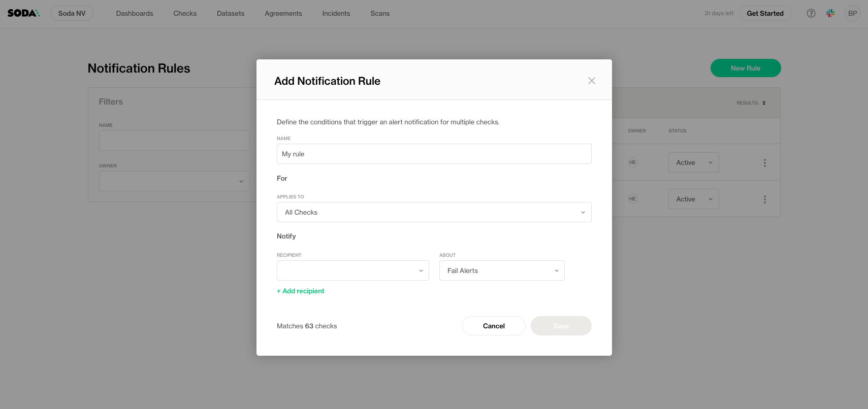Open three-dot menu for first rule
The image size is (868, 409).
coord(764,163)
